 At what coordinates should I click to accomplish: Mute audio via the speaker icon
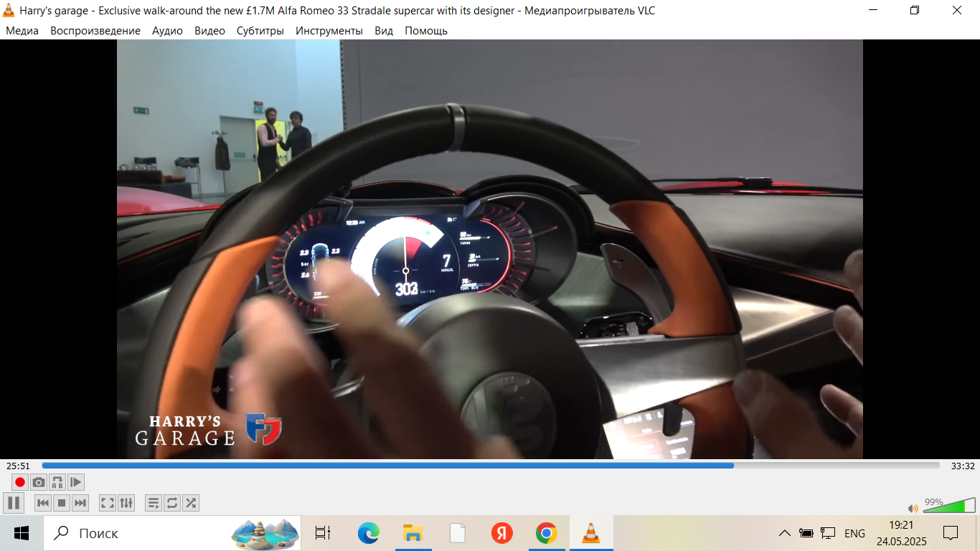pyautogui.click(x=913, y=508)
